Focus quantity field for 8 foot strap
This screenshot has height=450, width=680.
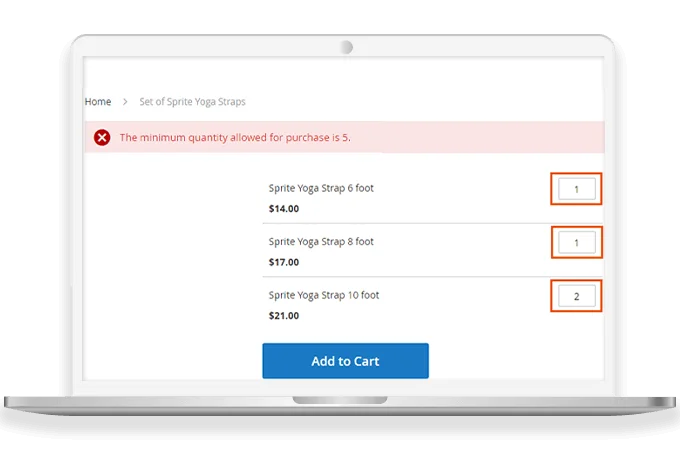[x=576, y=242]
